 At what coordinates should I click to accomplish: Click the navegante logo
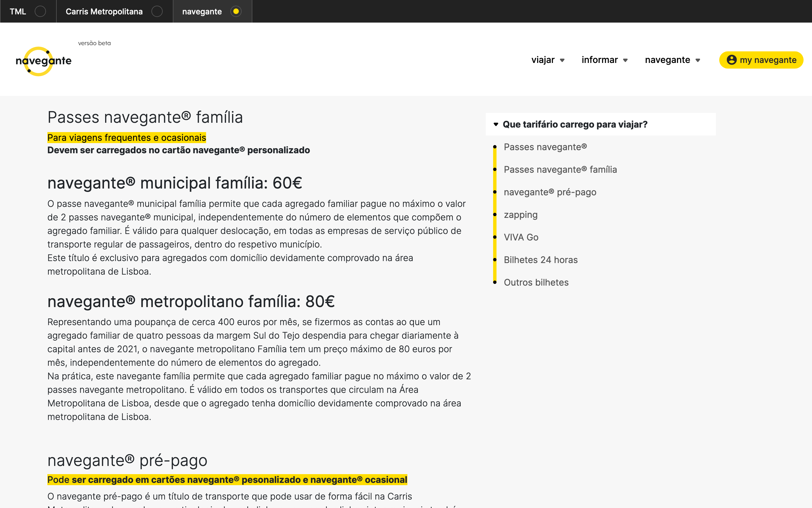[44, 61]
